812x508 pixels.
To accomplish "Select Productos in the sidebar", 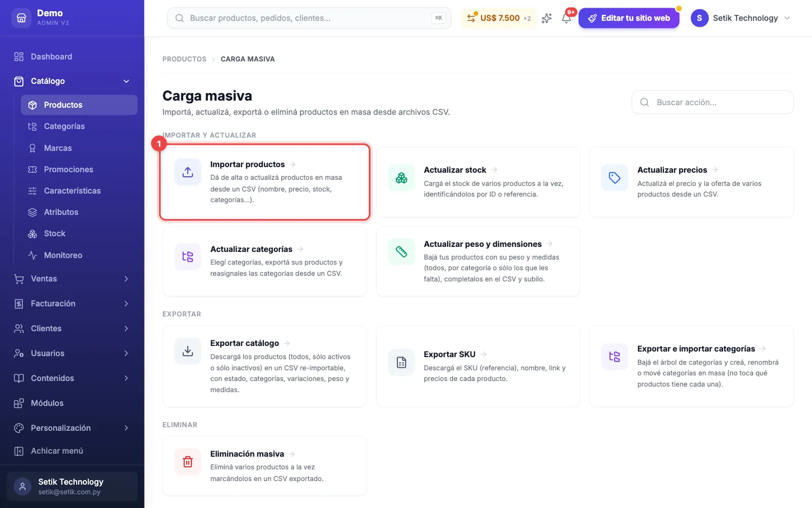I will pyautogui.click(x=79, y=105).
